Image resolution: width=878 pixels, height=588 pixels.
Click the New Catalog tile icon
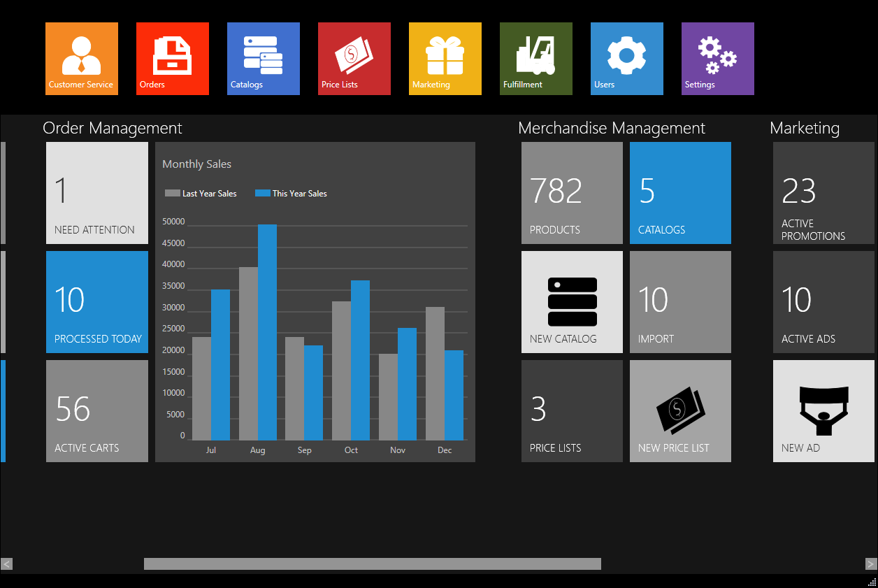(x=572, y=302)
